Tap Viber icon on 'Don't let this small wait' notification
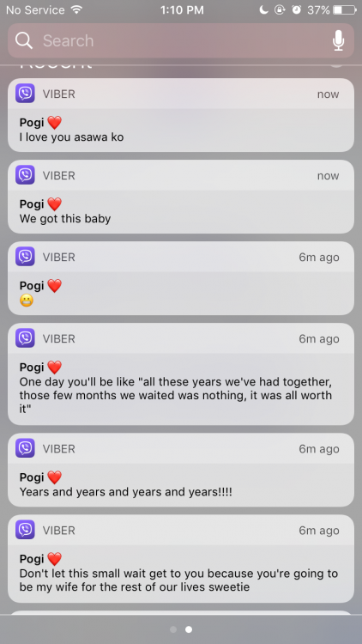Screen dimensions: 362x644 (25, 530)
